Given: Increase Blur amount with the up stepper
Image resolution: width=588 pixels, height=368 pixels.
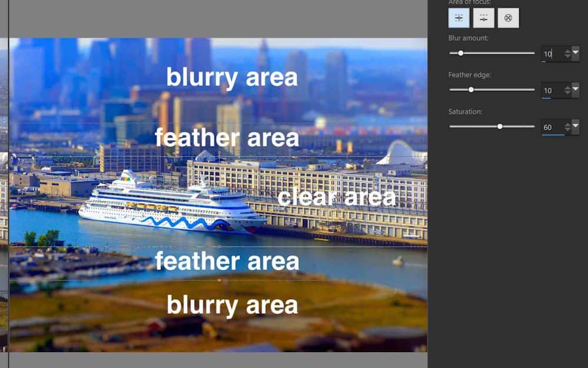Looking at the screenshot, I should tap(567, 50).
